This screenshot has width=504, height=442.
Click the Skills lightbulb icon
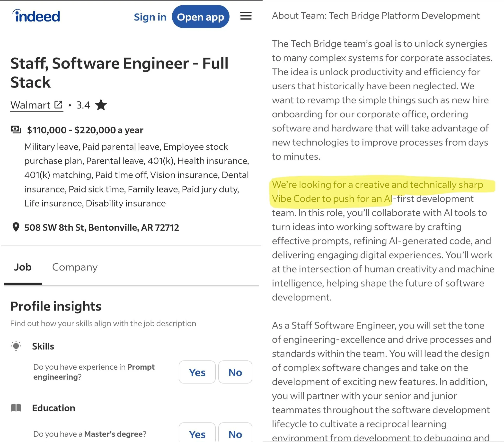[x=16, y=346]
